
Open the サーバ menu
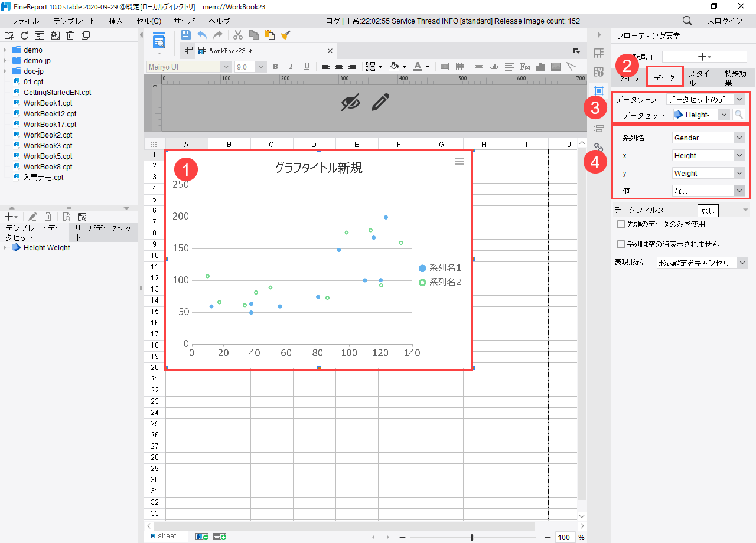click(x=184, y=21)
